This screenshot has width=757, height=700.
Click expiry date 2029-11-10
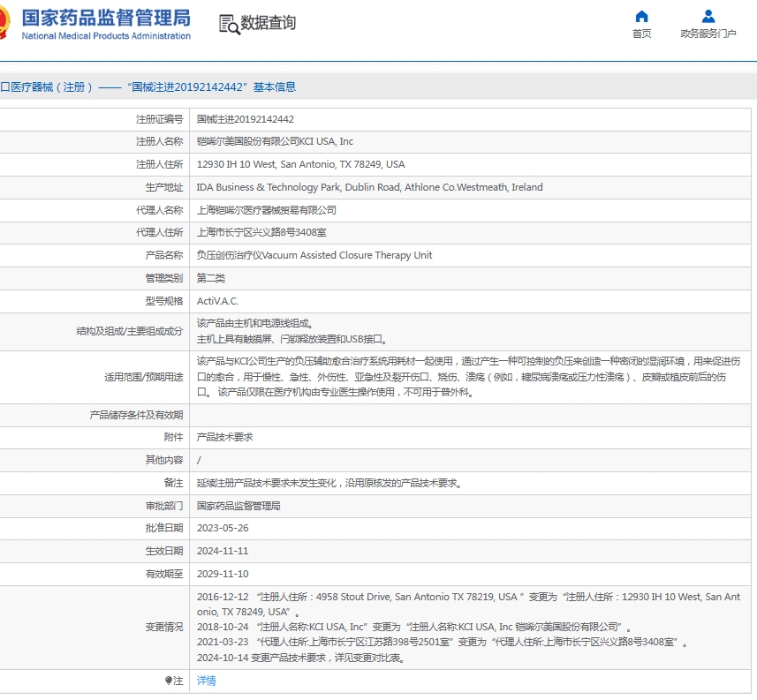tap(223, 574)
